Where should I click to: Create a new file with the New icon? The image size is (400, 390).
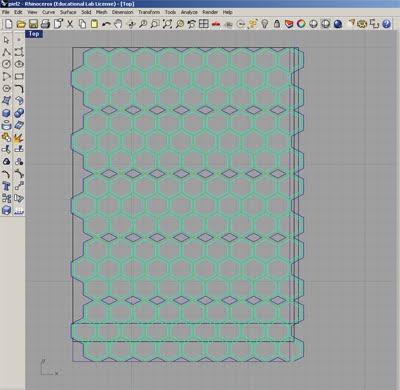9,24
